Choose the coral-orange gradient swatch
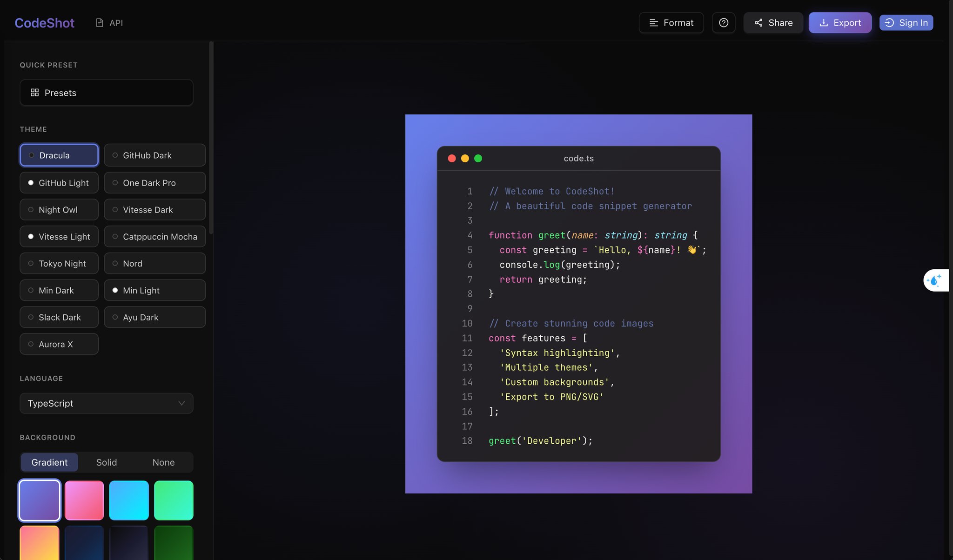Screen dimensions: 953x560 pos(40,543)
